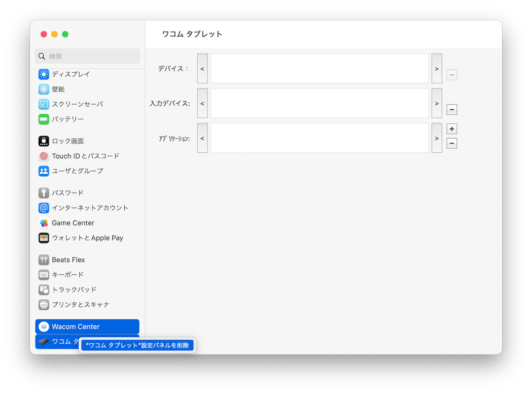This screenshot has height=394, width=532.
Task: Select the Touch ID fingerprint icon
Action: 44,156
